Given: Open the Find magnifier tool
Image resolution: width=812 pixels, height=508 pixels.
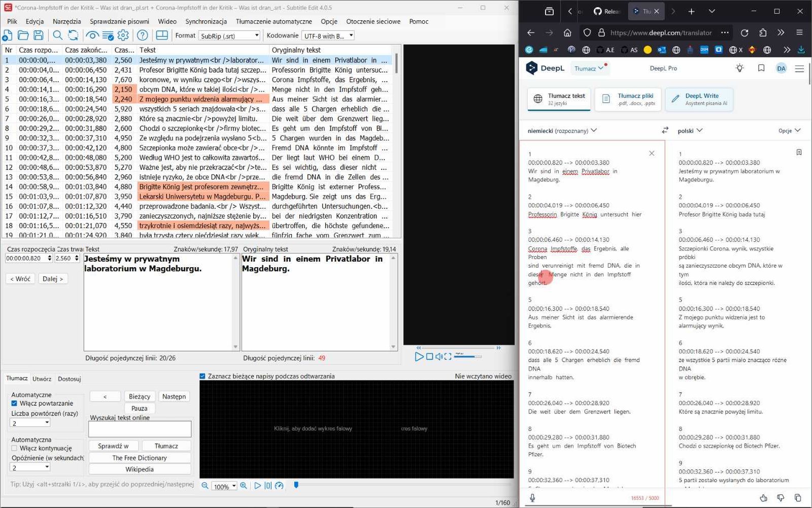Looking at the screenshot, I should (x=58, y=35).
